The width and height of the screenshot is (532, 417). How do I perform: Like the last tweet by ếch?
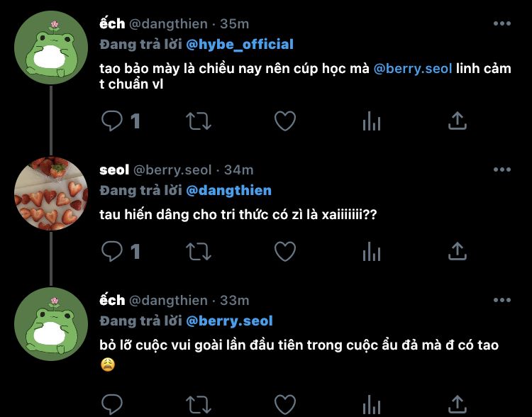tap(284, 405)
